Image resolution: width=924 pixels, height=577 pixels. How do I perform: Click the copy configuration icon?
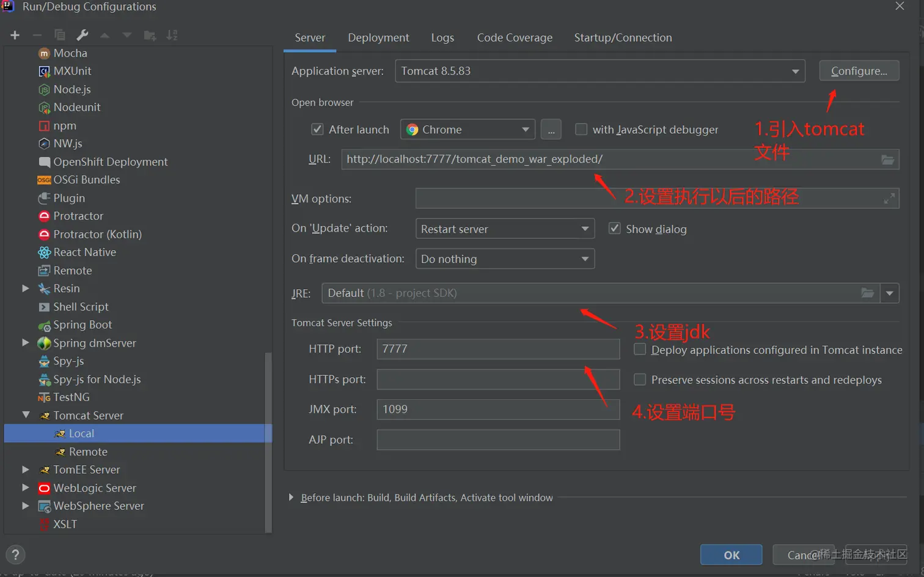point(60,35)
